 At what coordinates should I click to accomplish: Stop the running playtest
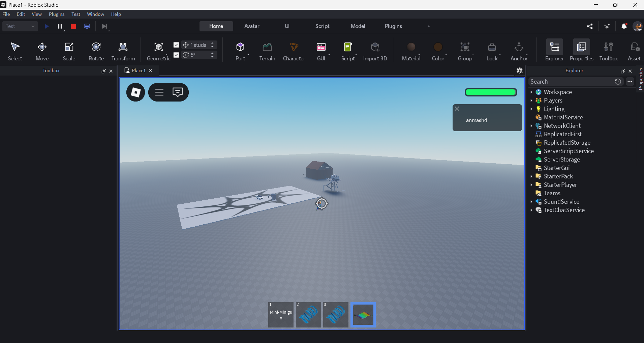point(73,26)
